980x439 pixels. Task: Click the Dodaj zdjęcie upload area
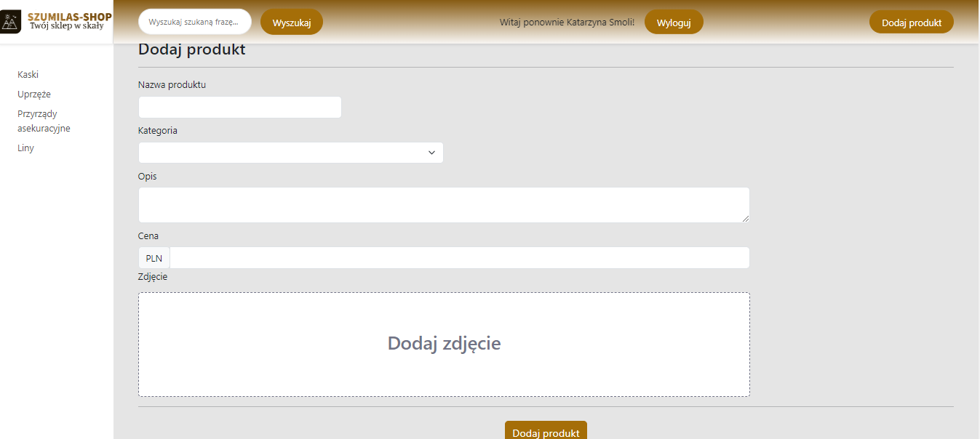point(444,344)
